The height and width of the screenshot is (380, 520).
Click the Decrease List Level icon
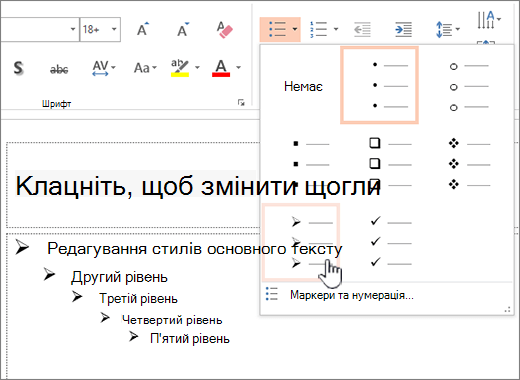point(362,30)
